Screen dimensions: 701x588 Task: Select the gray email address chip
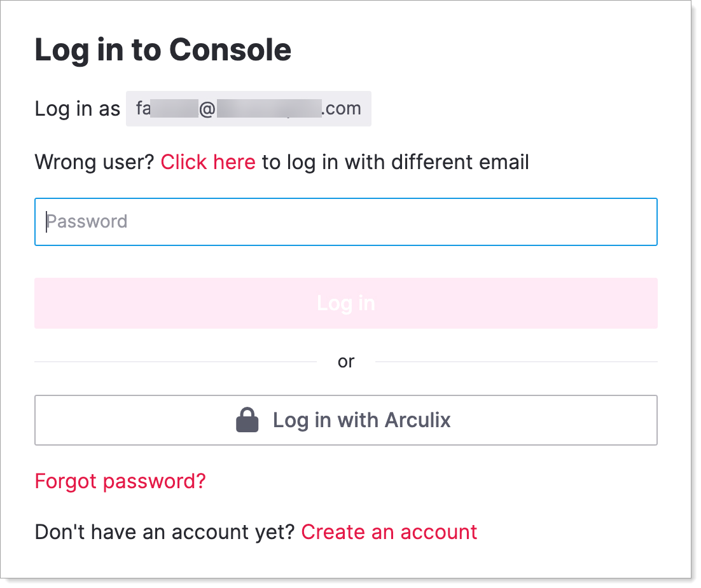248,109
